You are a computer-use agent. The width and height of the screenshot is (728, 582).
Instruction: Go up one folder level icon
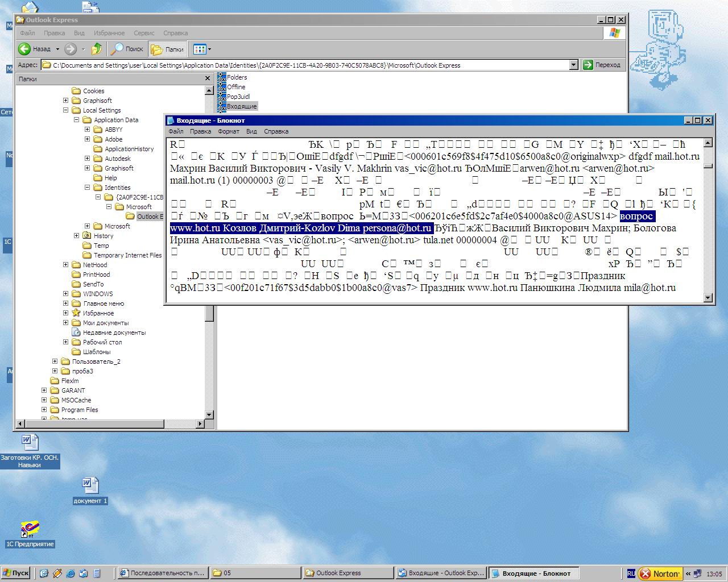[x=97, y=49]
